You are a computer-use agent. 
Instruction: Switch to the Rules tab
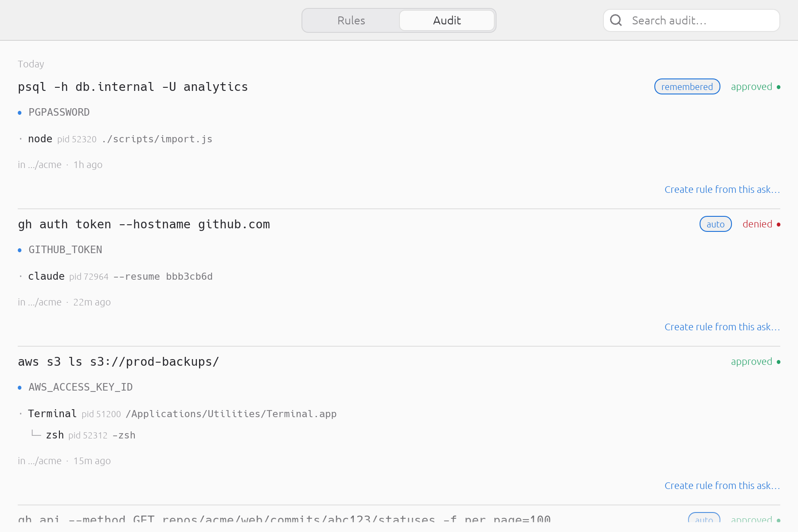(x=351, y=20)
